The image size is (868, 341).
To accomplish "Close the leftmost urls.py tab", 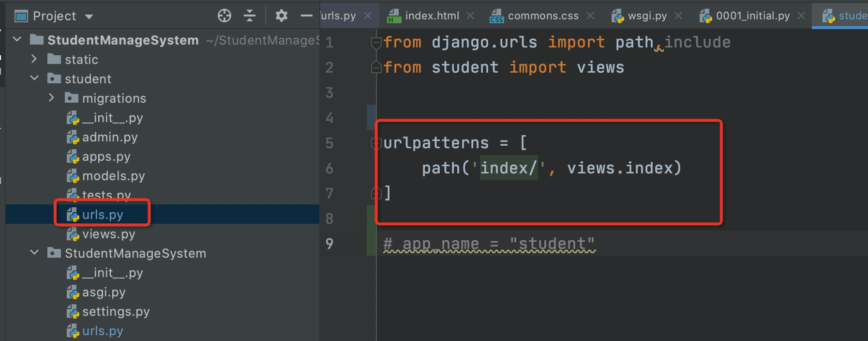I will [x=368, y=16].
